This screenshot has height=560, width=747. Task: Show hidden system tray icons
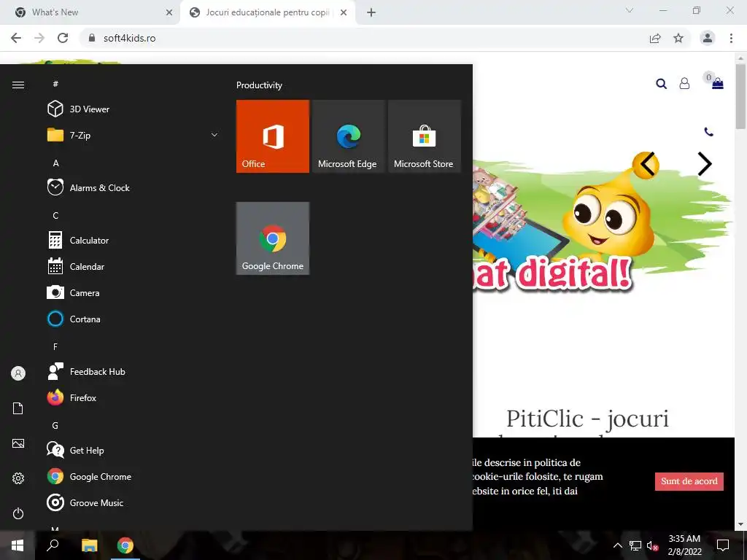(617, 545)
